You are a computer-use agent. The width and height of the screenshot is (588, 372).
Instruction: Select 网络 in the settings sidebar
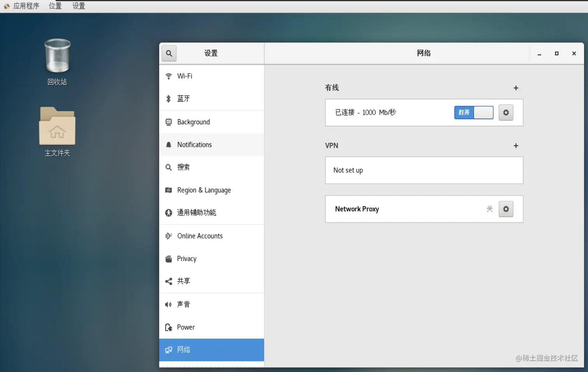[x=212, y=350]
